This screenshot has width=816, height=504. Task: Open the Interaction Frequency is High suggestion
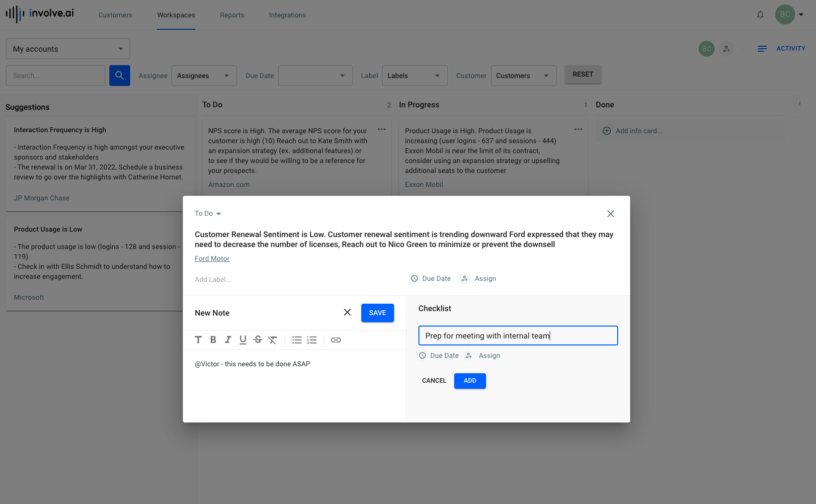(100, 164)
